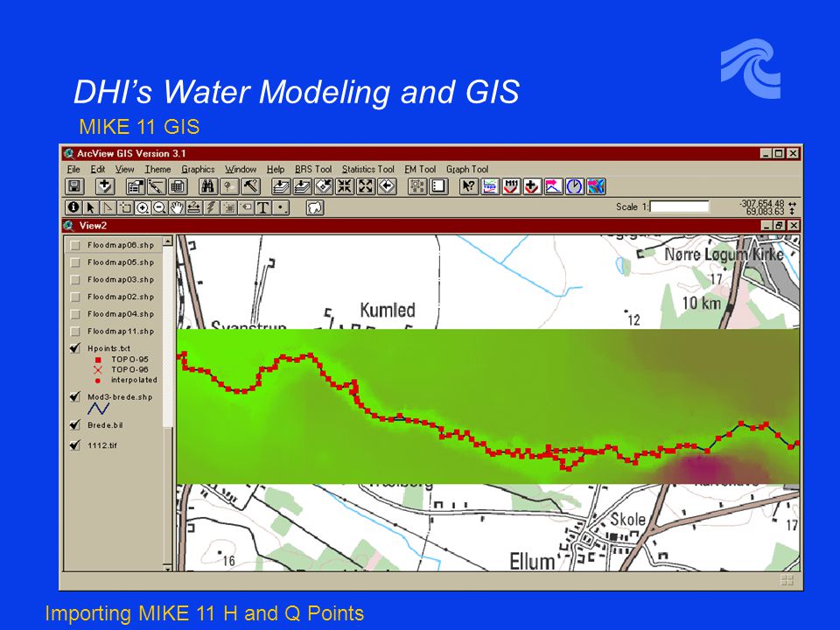Enable the Floodmap03.shp theme checkbox
The image size is (840, 630).
tap(75, 280)
